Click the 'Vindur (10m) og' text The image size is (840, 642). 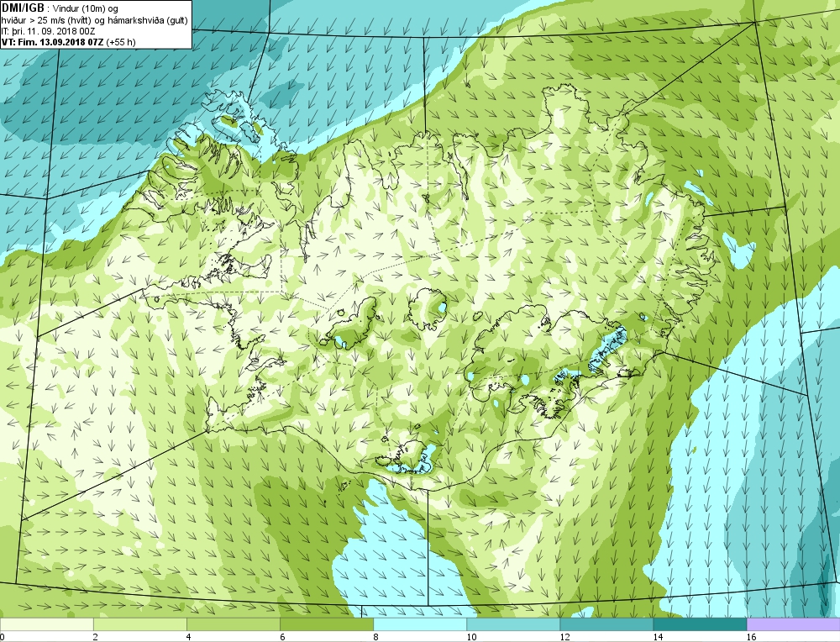point(86,9)
